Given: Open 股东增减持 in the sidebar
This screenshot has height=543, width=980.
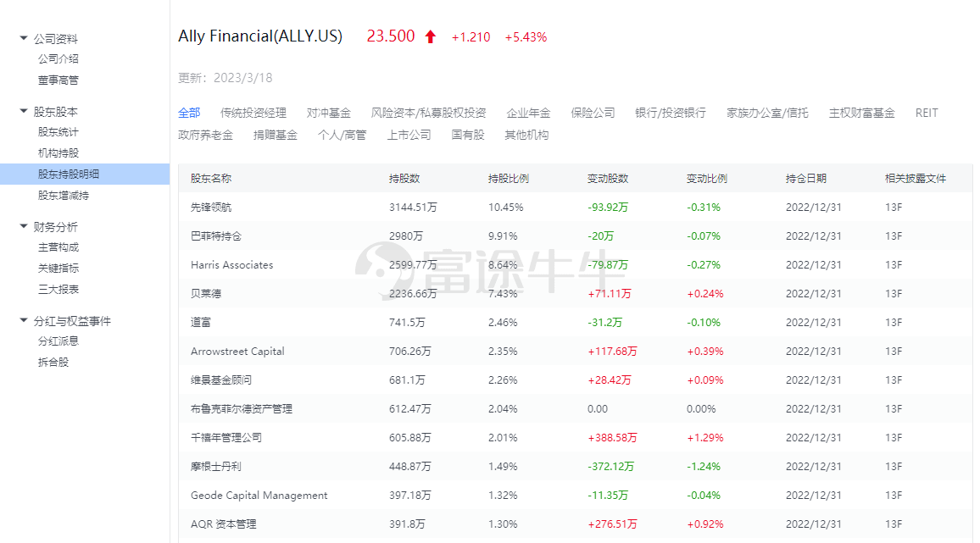Looking at the screenshot, I should tap(63, 196).
